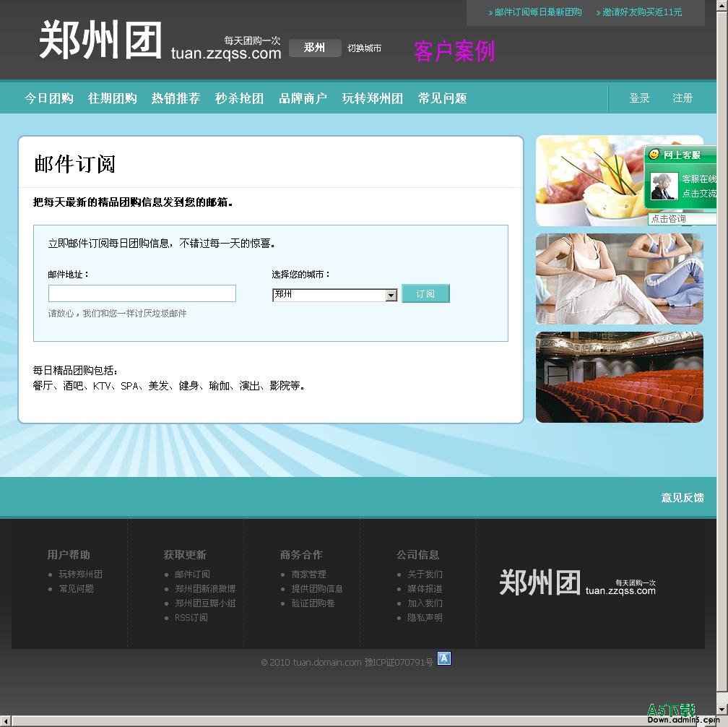Open footer link 邮件订阅

point(192,575)
